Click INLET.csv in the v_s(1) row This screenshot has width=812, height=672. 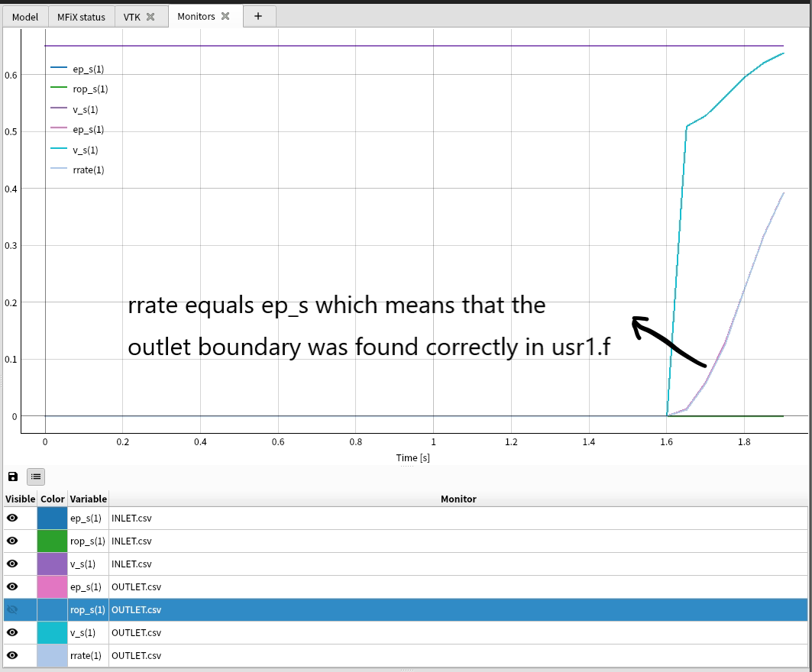[x=131, y=564]
